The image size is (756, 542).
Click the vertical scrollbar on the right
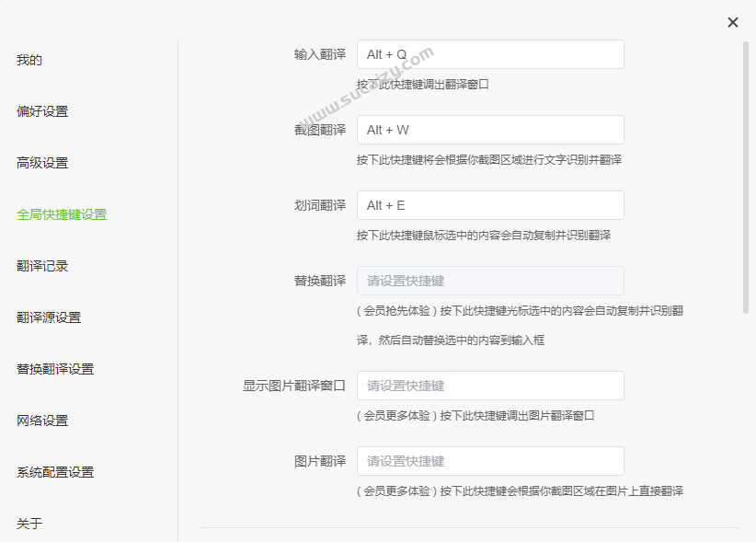[x=745, y=178]
